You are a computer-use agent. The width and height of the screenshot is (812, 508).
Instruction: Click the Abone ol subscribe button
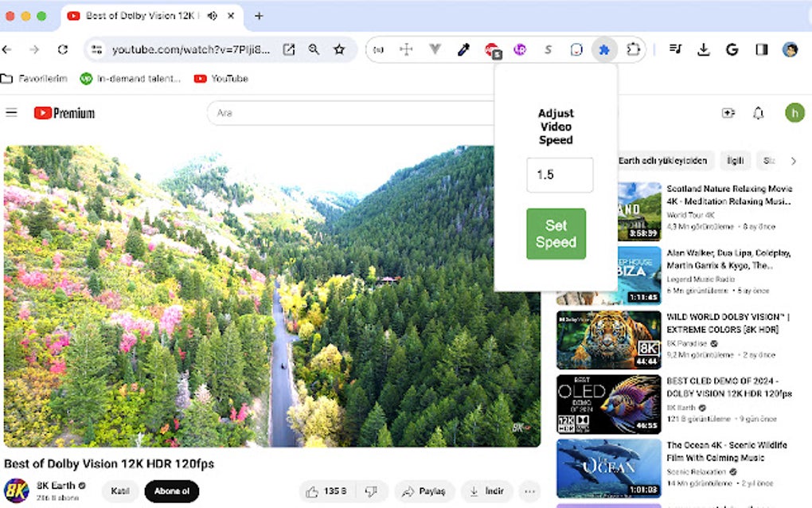(x=171, y=491)
